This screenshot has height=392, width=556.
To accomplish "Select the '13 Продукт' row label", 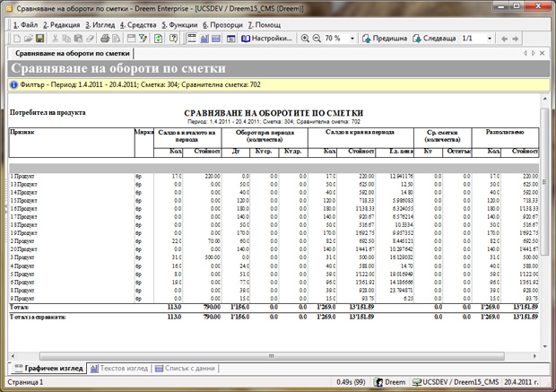I will [23, 184].
